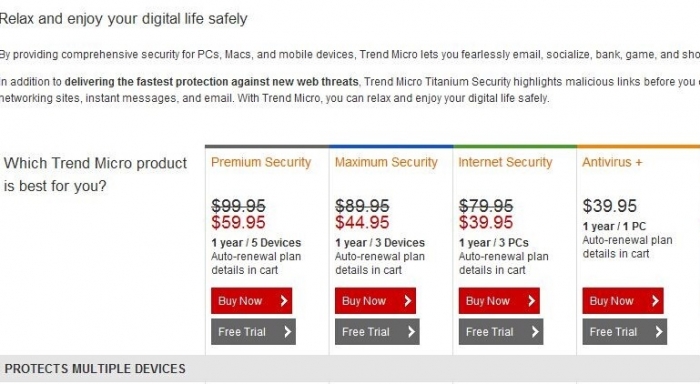This screenshot has width=700, height=384.
Task: Click the $59.95 Premium Security sale price
Action: 238,222
